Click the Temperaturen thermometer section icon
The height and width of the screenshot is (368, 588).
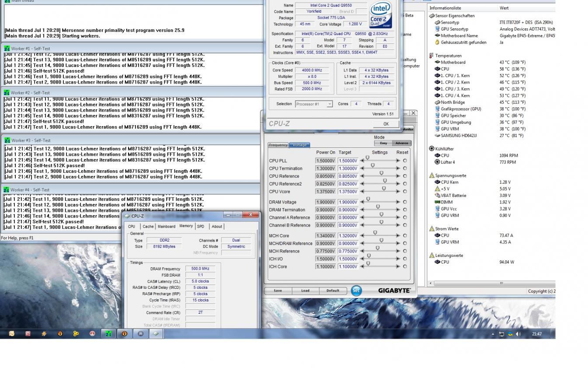coord(431,56)
